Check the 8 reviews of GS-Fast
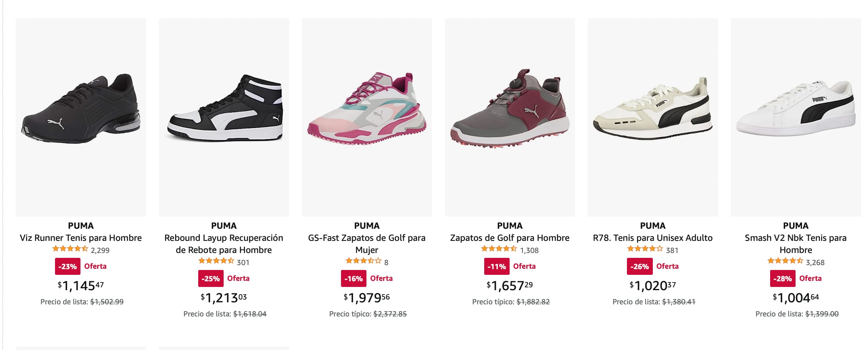 (x=381, y=262)
